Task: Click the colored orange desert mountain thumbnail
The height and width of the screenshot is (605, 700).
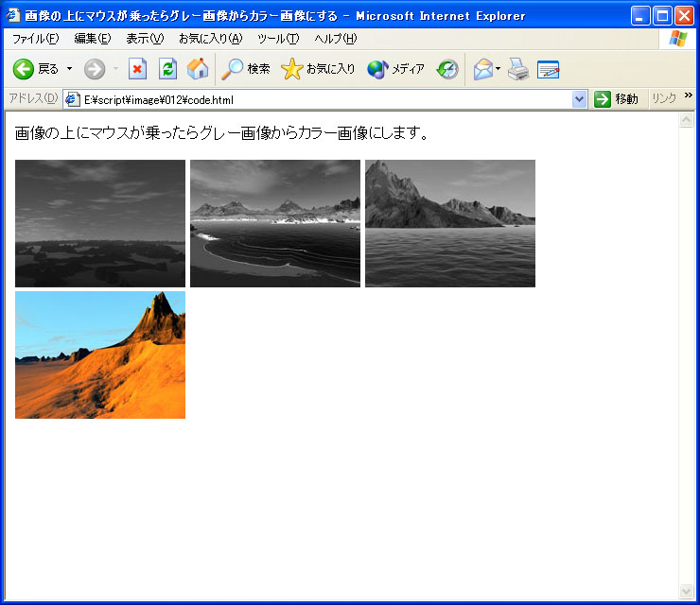Action: click(100, 354)
